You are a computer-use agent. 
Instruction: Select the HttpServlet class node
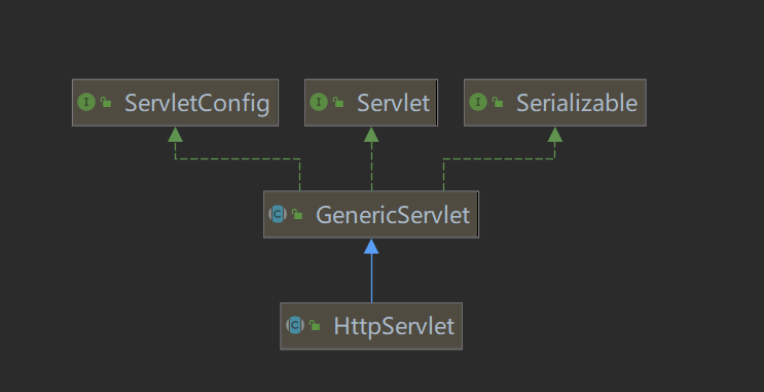click(371, 326)
